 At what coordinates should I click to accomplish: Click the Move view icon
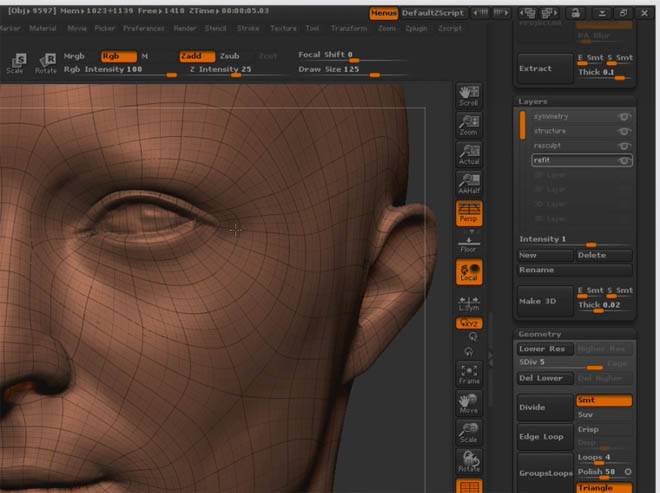pos(469,404)
